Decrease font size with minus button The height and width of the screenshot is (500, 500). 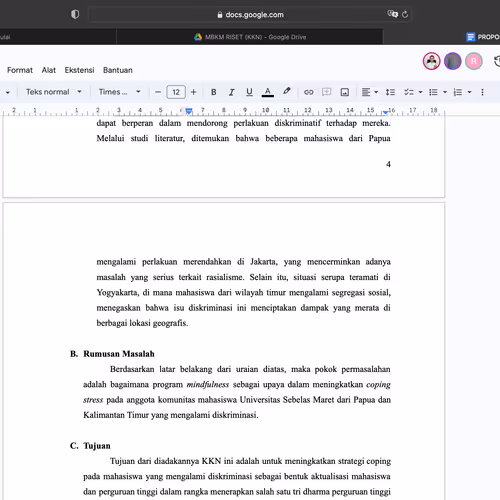(158, 92)
